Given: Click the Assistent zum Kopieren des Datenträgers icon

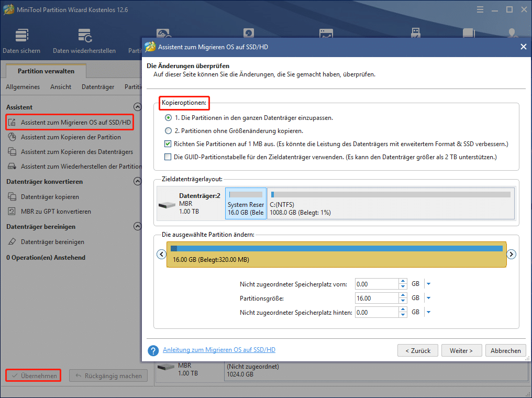Looking at the screenshot, I should click(x=12, y=152).
